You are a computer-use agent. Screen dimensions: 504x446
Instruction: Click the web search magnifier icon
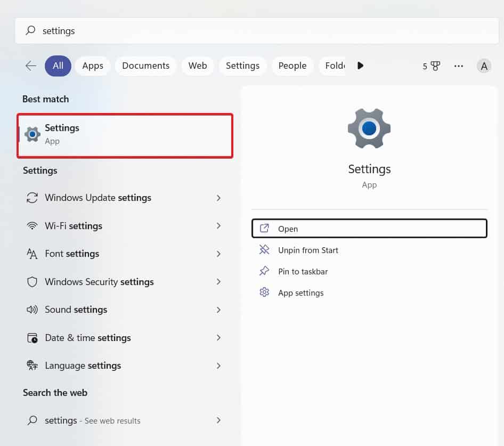32,420
